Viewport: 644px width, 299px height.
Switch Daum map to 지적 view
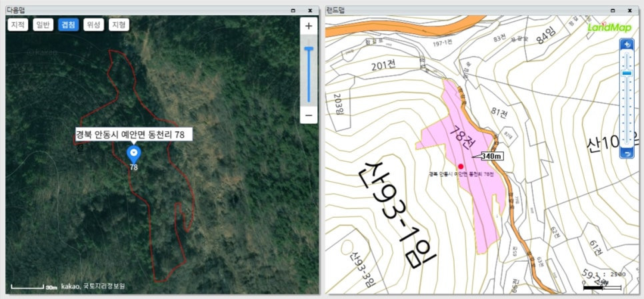click(17, 25)
